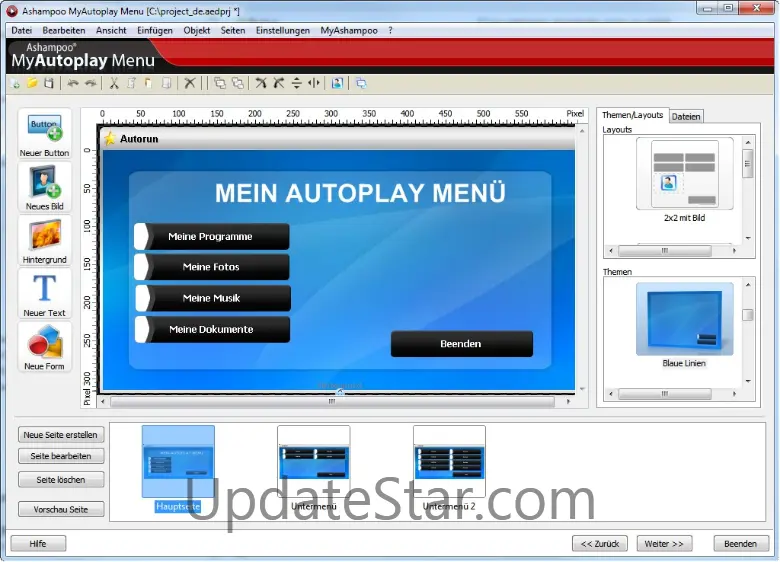The height and width of the screenshot is (562, 780).
Task: Select the Meine Programme canvas button
Action: pyautogui.click(x=212, y=236)
